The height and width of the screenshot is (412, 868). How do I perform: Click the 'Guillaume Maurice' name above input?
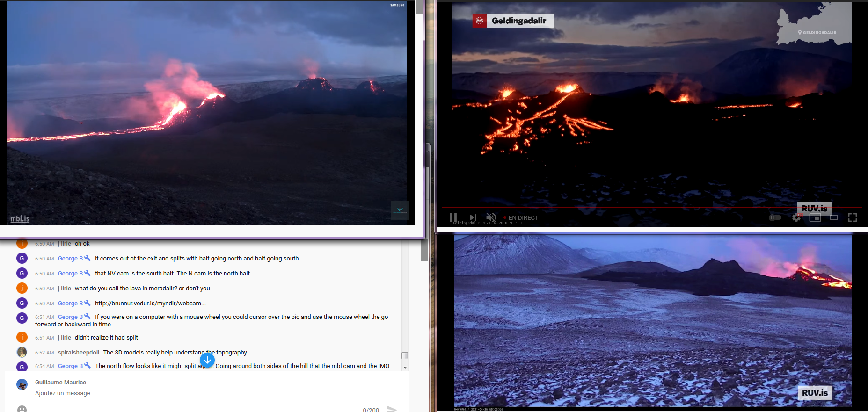(60, 382)
